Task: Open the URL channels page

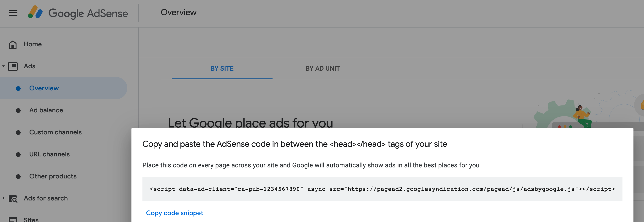Action: point(49,154)
